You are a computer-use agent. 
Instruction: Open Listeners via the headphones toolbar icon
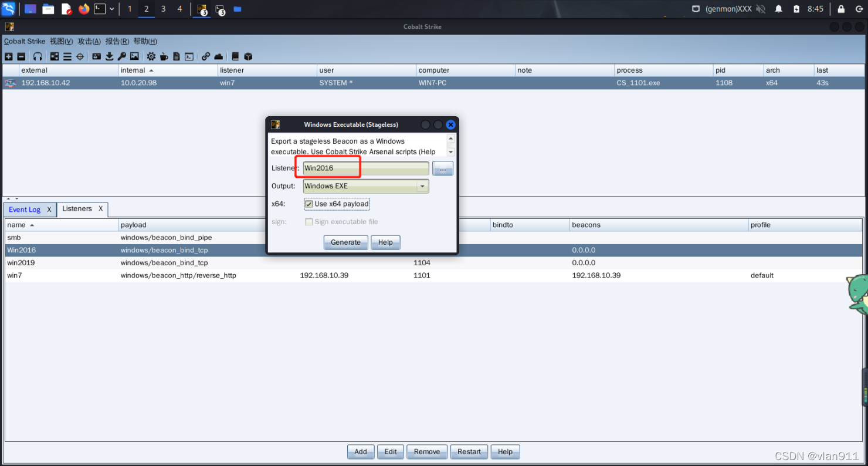tap(38, 56)
